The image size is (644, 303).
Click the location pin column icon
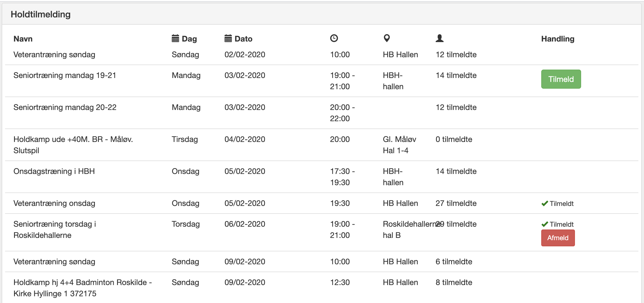point(387,38)
